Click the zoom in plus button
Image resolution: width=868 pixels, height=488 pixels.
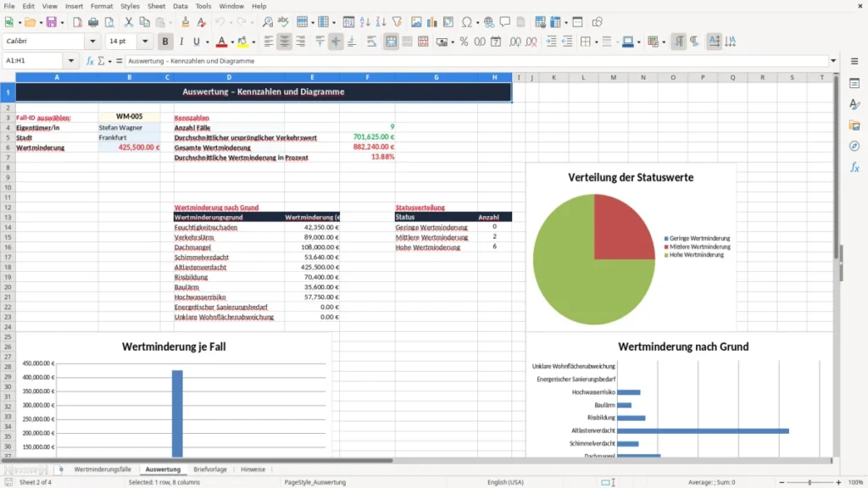pyautogui.click(x=838, y=482)
